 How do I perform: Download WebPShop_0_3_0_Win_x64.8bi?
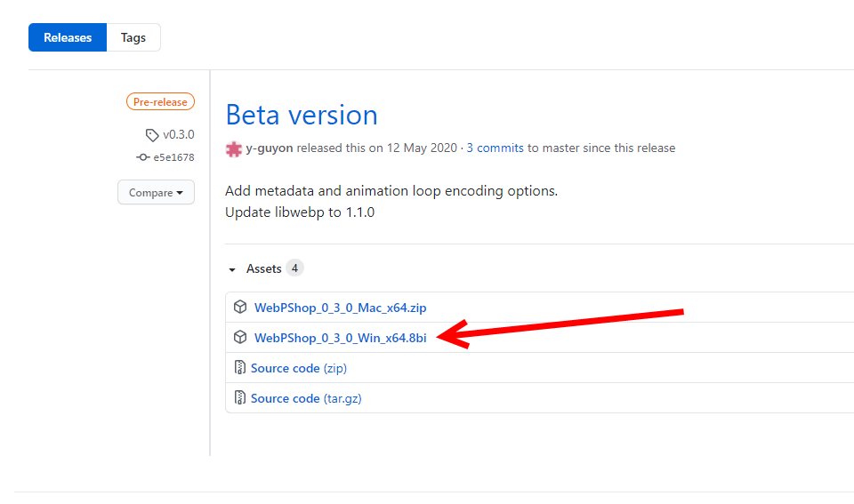click(x=341, y=338)
